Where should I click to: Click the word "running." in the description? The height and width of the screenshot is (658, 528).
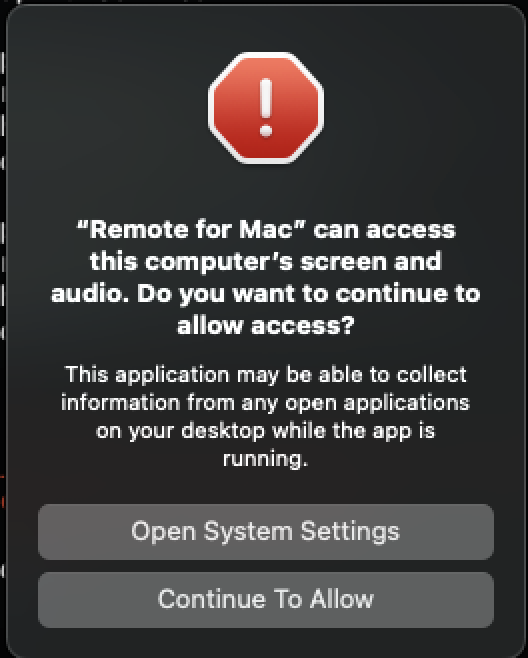pyautogui.click(x=266, y=459)
